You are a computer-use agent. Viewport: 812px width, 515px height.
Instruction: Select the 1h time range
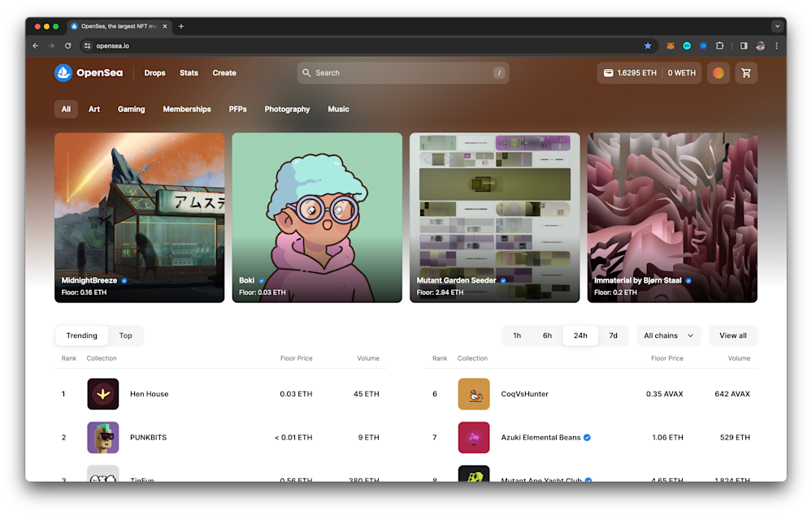pyautogui.click(x=517, y=335)
